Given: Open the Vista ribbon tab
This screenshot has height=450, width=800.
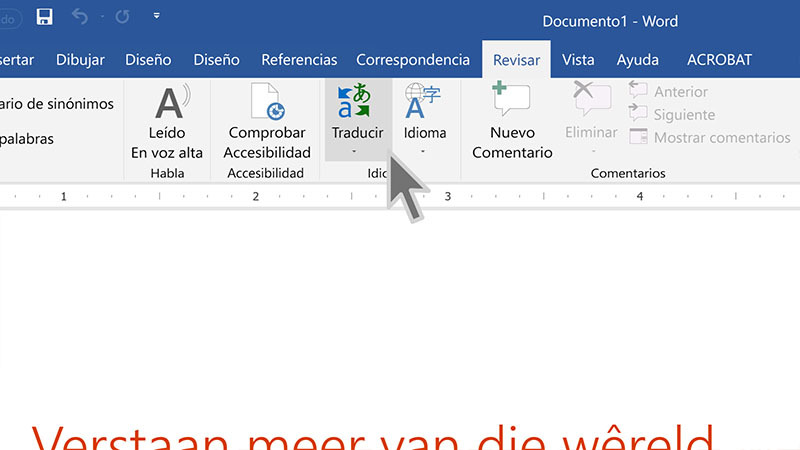Looking at the screenshot, I should 578,60.
